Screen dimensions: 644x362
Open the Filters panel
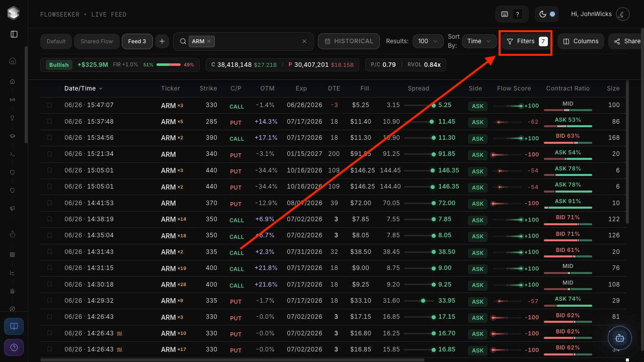pos(526,41)
